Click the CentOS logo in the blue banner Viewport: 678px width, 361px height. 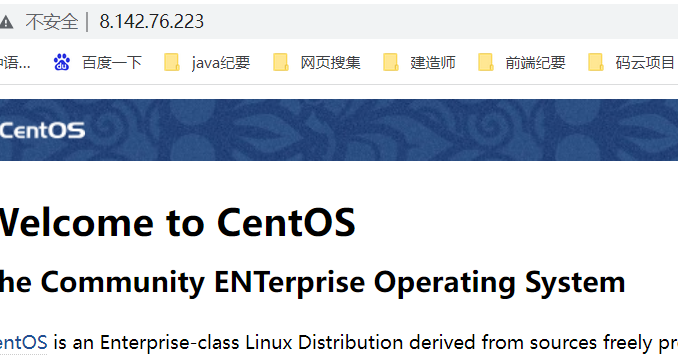coord(42,130)
